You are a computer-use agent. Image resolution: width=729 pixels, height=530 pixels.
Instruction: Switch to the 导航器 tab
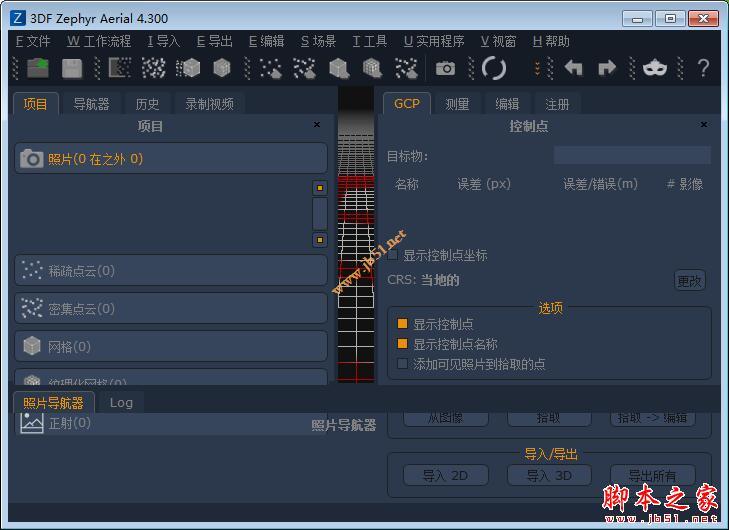(x=91, y=104)
